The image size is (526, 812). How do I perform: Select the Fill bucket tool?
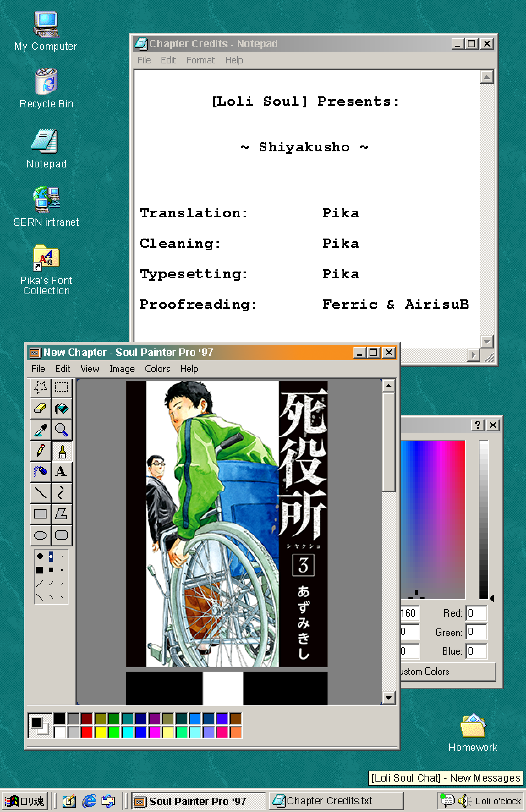point(61,408)
